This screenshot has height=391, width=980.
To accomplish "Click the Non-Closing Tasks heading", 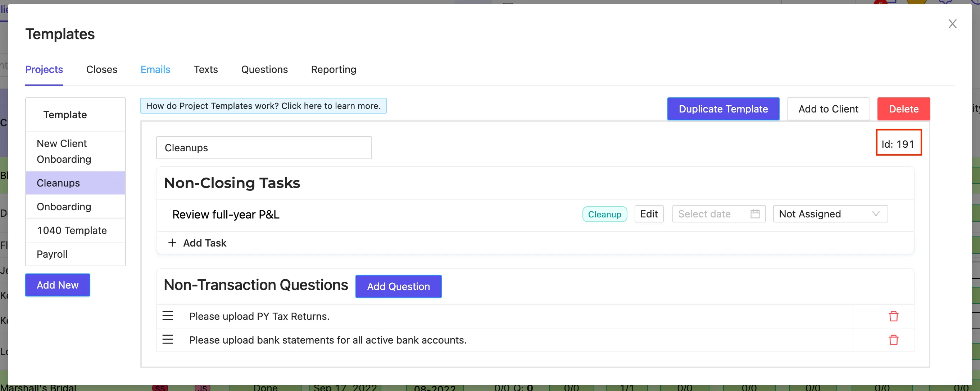I will click(232, 183).
